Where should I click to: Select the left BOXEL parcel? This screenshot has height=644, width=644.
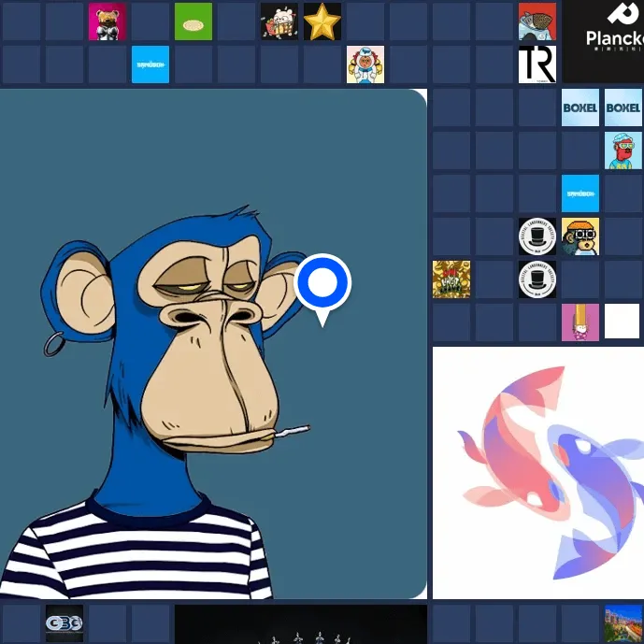click(580, 107)
